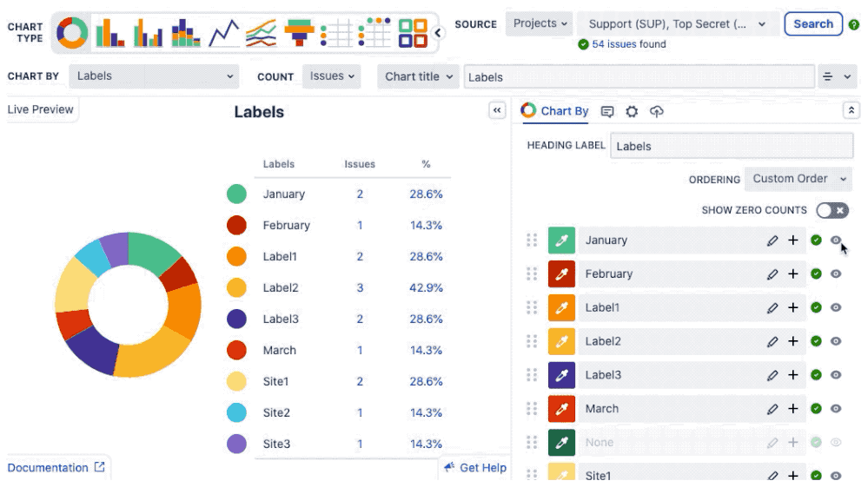Collapse the live preview panel arrows
This screenshot has width=868, height=494.
click(497, 110)
